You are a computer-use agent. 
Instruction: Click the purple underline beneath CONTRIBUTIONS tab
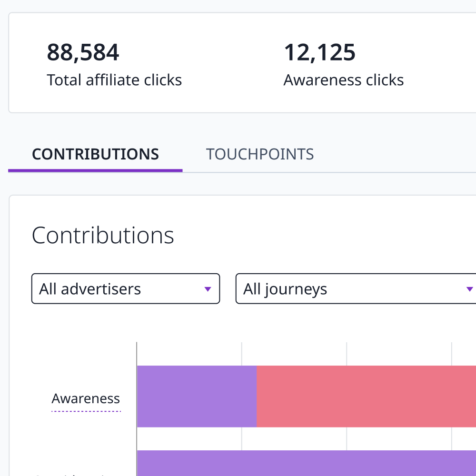pyautogui.click(x=95, y=170)
